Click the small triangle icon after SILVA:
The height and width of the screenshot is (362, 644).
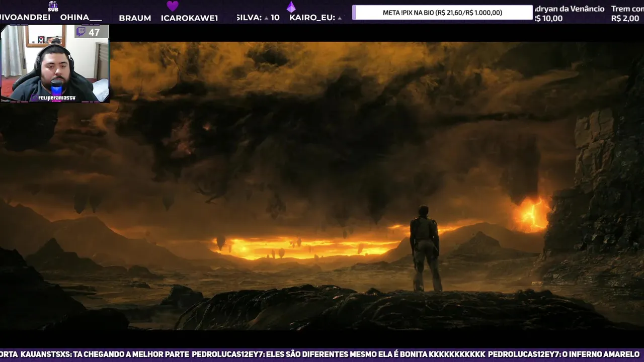coord(266,18)
